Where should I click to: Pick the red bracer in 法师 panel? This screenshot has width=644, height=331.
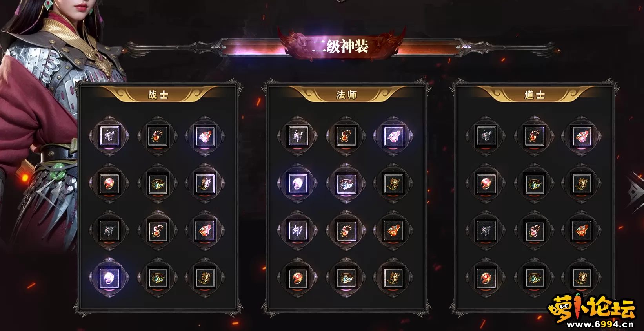(x=393, y=231)
